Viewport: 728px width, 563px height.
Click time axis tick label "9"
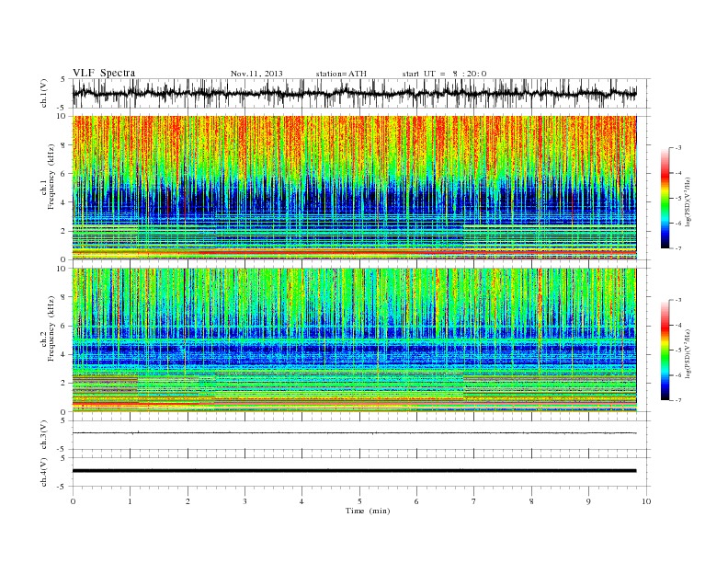[588, 501]
